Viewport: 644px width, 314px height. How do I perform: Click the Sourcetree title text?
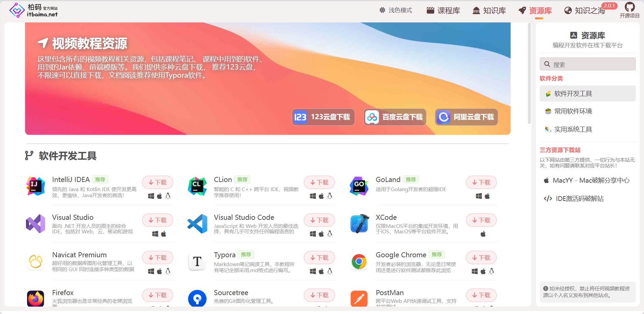[x=231, y=293]
